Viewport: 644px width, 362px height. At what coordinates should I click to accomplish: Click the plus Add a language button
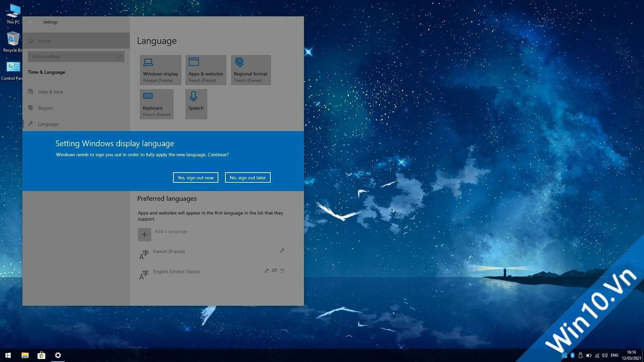click(145, 235)
